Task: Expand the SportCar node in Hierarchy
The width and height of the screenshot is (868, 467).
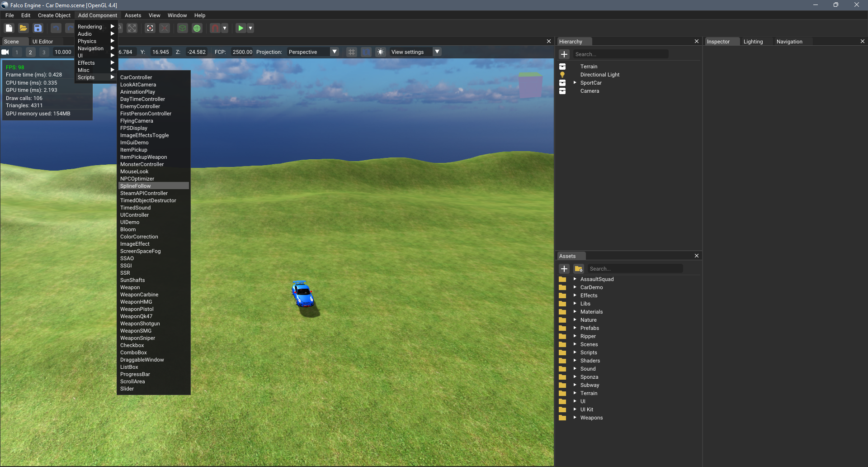Action: point(575,83)
